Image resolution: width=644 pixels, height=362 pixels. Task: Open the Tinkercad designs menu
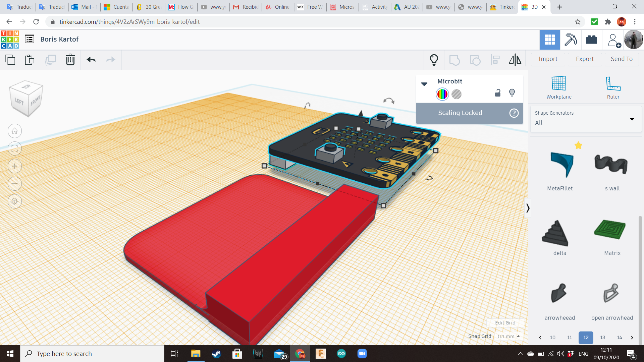pyautogui.click(x=30, y=39)
